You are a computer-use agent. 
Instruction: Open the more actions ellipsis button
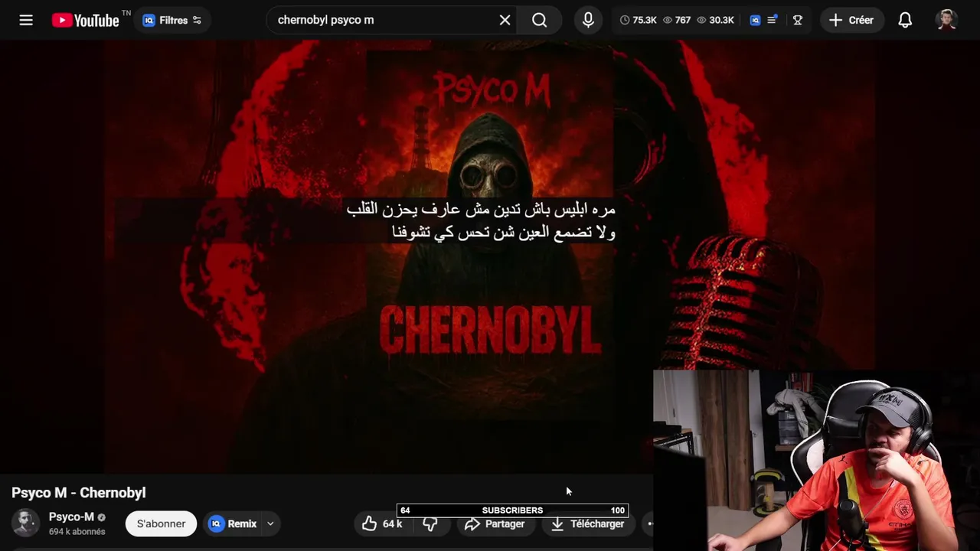point(650,523)
